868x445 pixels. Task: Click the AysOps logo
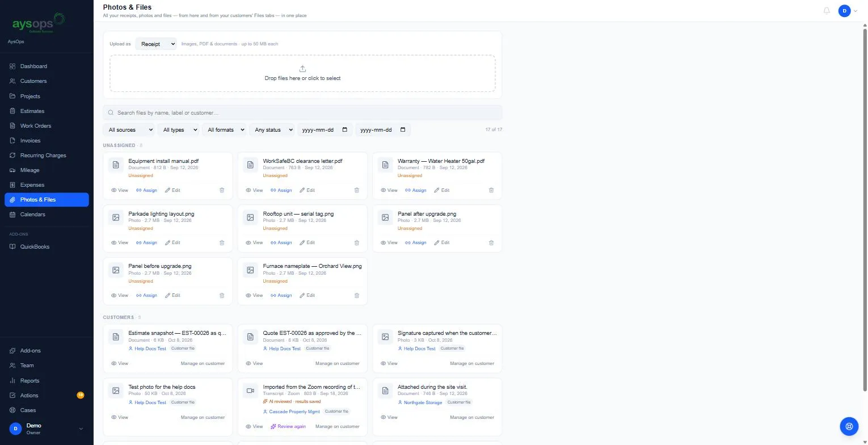tap(39, 23)
